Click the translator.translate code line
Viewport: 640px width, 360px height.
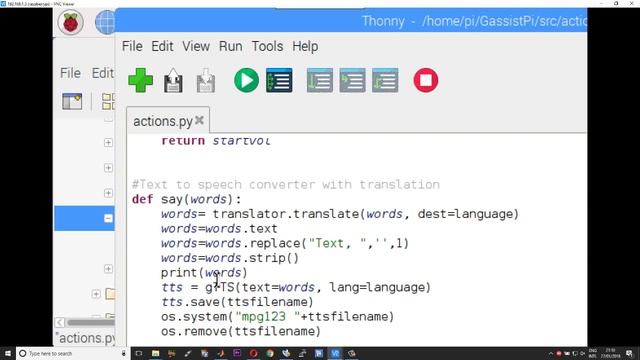coord(340,214)
